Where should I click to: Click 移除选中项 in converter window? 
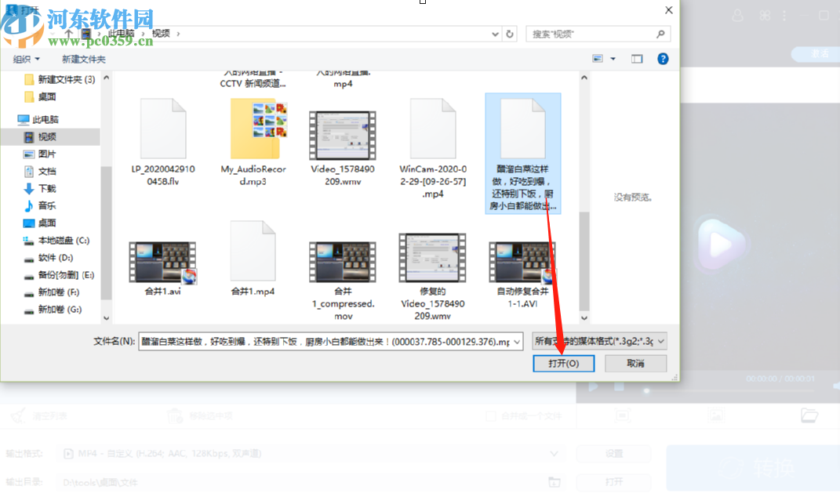click(x=199, y=415)
